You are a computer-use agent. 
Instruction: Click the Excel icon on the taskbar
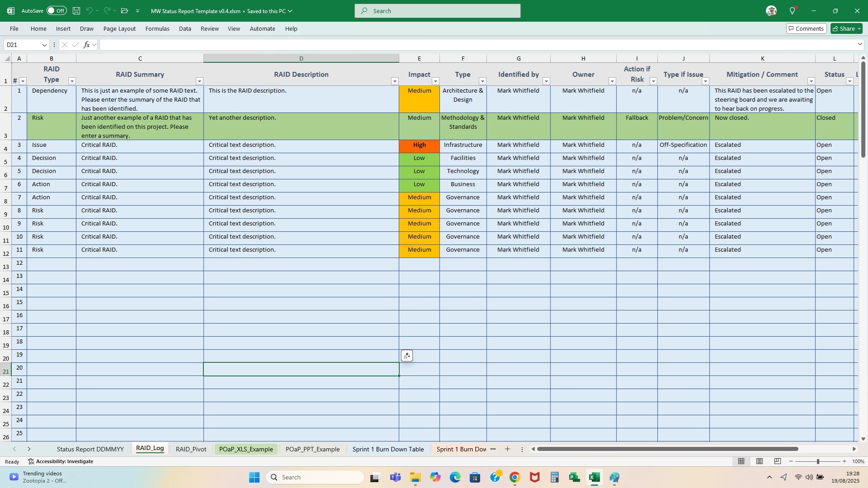click(594, 477)
